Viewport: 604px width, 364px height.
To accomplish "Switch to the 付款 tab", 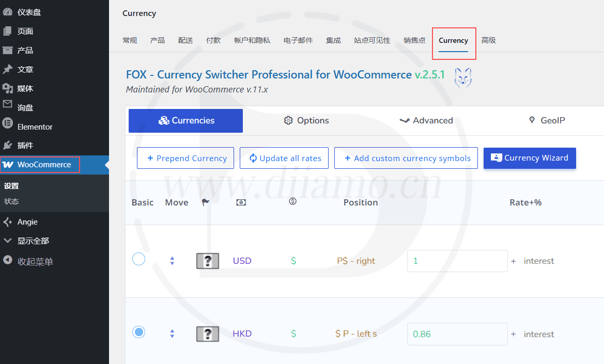I will [x=213, y=40].
